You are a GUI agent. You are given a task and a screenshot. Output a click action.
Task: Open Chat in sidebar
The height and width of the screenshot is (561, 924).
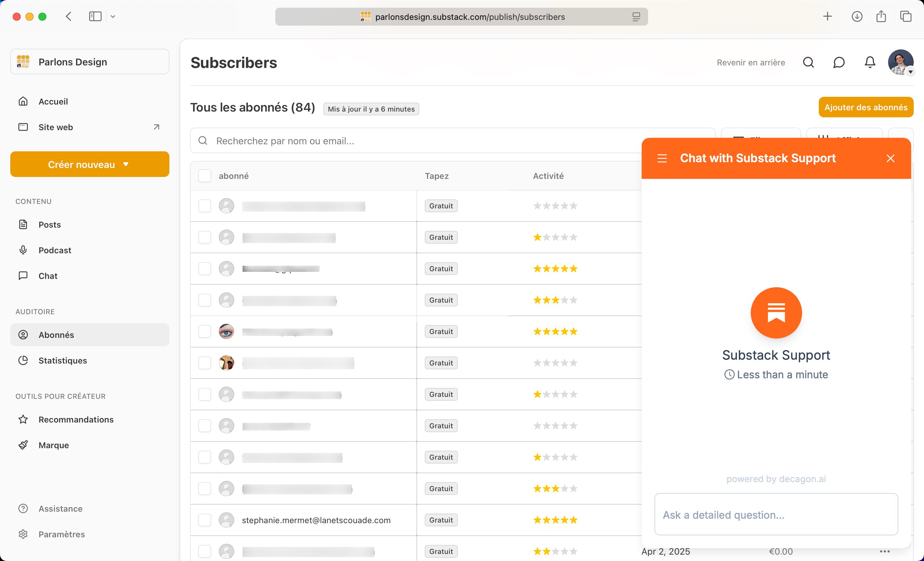90,276
